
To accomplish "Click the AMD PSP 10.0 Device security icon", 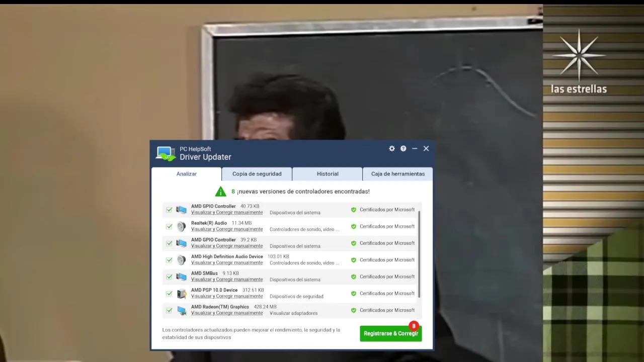I will [181, 294].
